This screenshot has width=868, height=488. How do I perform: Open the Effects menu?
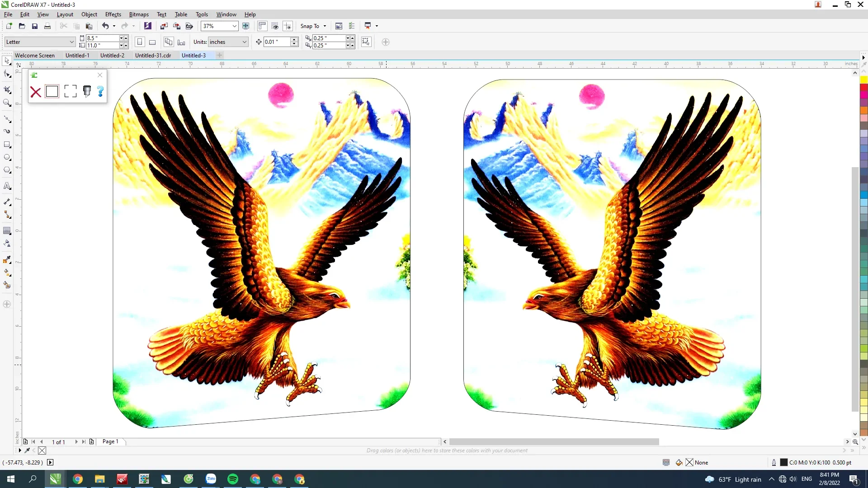pyautogui.click(x=113, y=14)
